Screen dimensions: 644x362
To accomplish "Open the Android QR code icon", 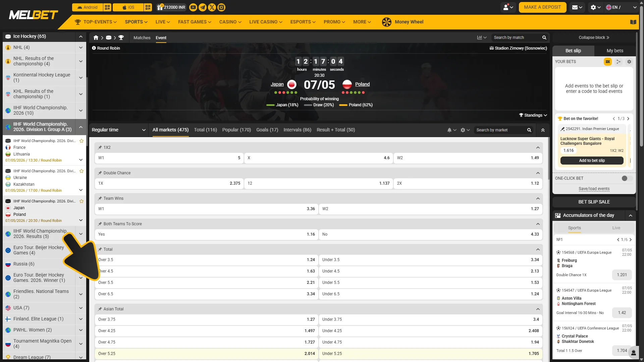I will [107, 7].
